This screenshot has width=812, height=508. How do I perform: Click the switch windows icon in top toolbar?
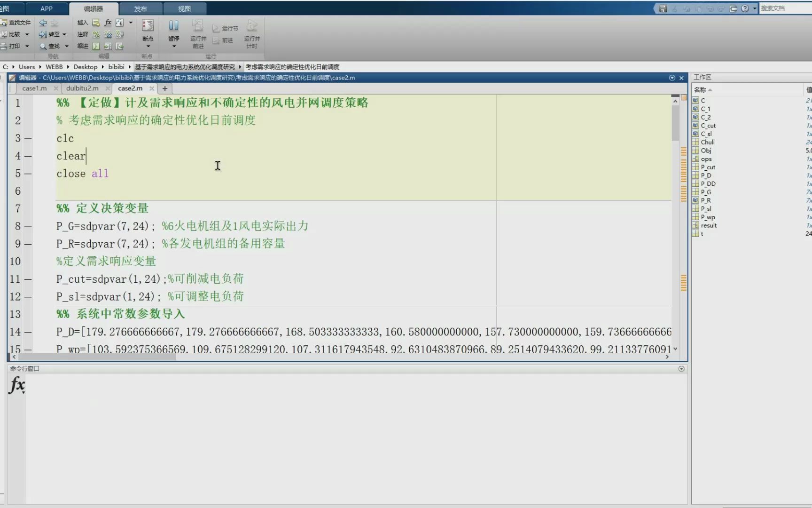point(733,8)
